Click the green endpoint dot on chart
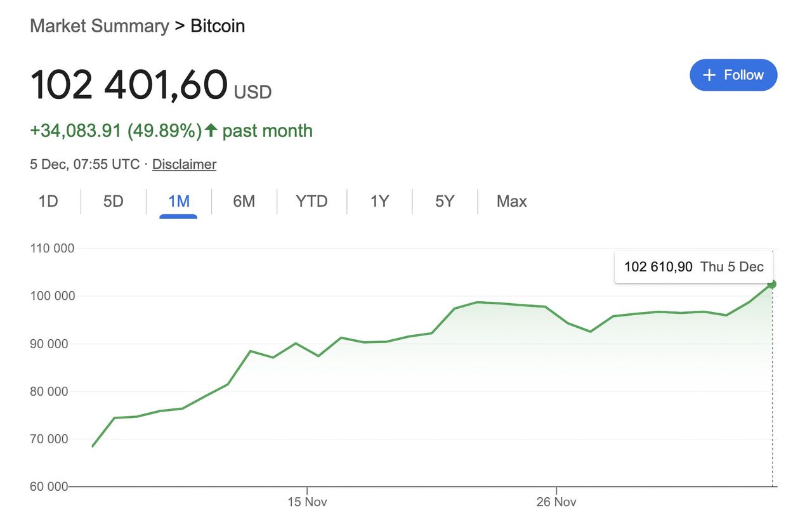 coord(772,284)
